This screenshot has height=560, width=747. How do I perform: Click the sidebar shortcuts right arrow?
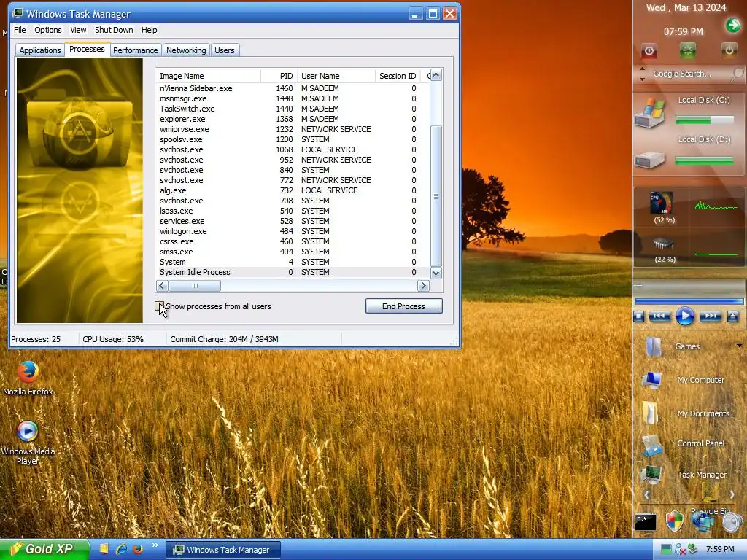pyautogui.click(x=732, y=495)
